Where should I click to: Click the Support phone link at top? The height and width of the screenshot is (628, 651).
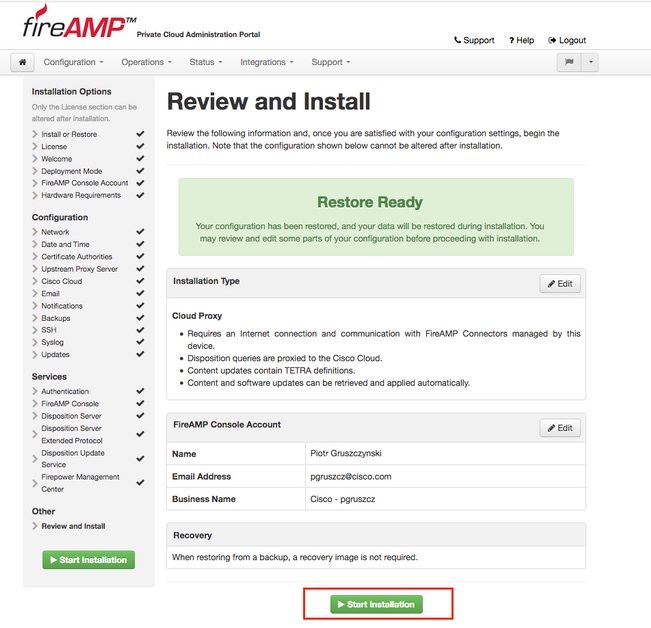474,40
